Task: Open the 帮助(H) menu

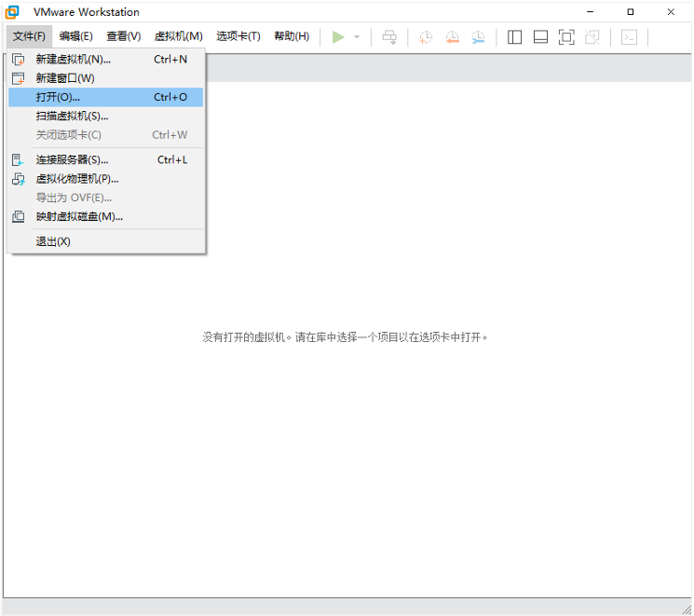Action: tap(292, 36)
